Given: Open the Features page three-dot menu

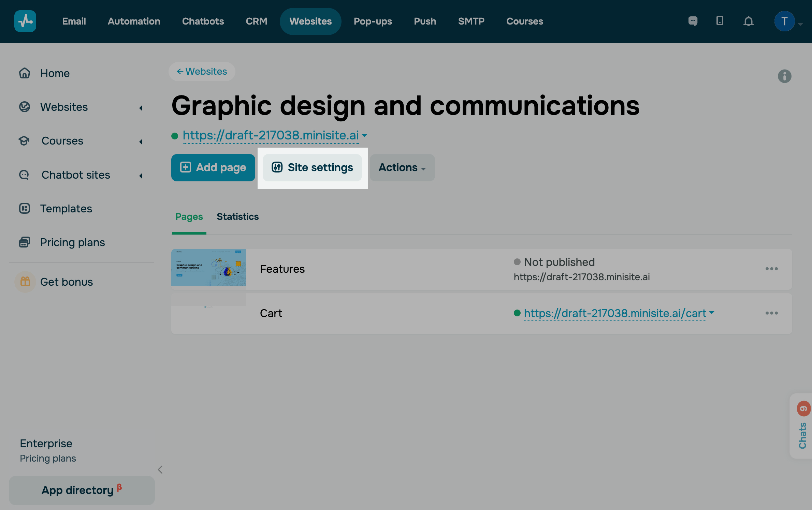Looking at the screenshot, I should [x=771, y=269].
